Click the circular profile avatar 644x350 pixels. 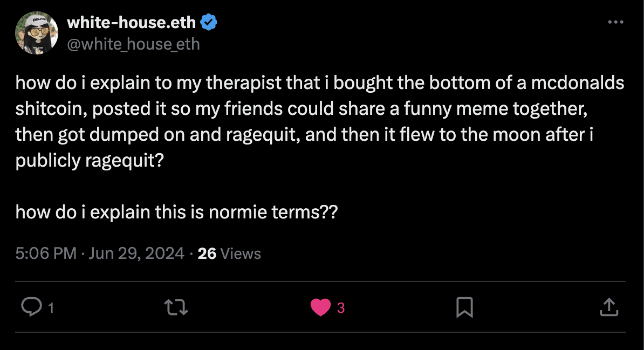tap(36, 33)
